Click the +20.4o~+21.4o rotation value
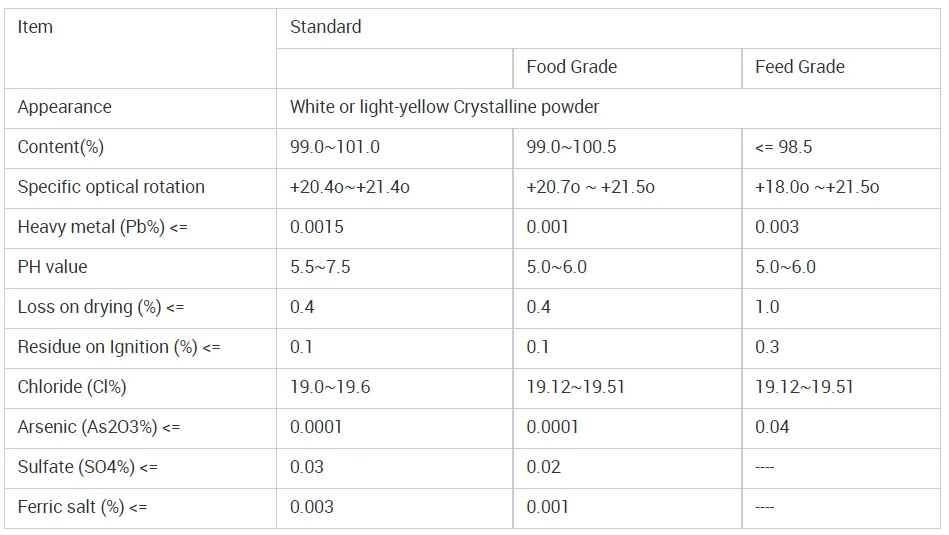 pos(395,188)
